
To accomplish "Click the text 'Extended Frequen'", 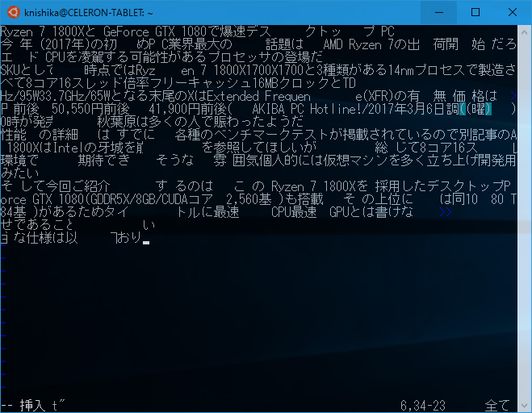I will 259,97.
